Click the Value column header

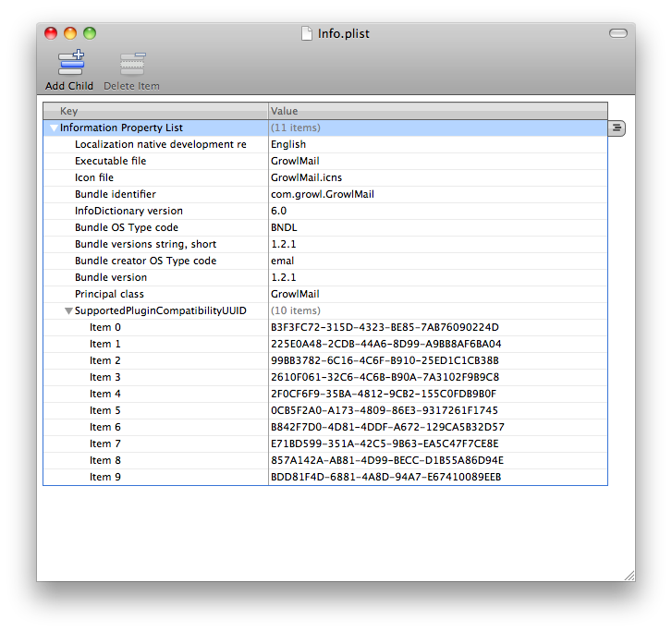[x=438, y=111]
